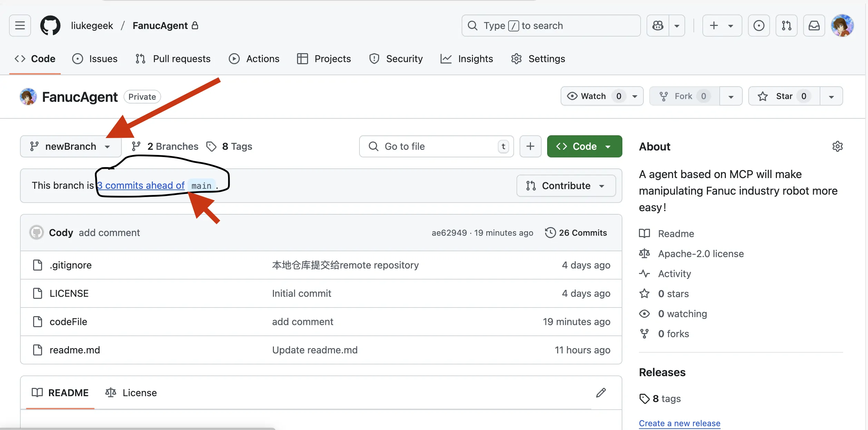Screen dimensions: 868x430
Task: Open the Apache-2.0 license link
Action: click(x=691, y=254)
